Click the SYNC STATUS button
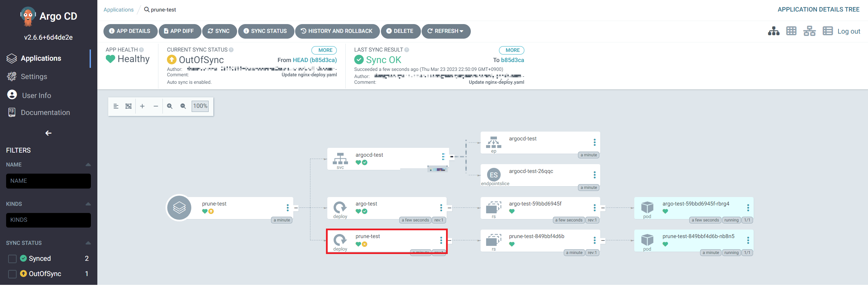This screenshot has width=868, height=293. coord(266,31)
